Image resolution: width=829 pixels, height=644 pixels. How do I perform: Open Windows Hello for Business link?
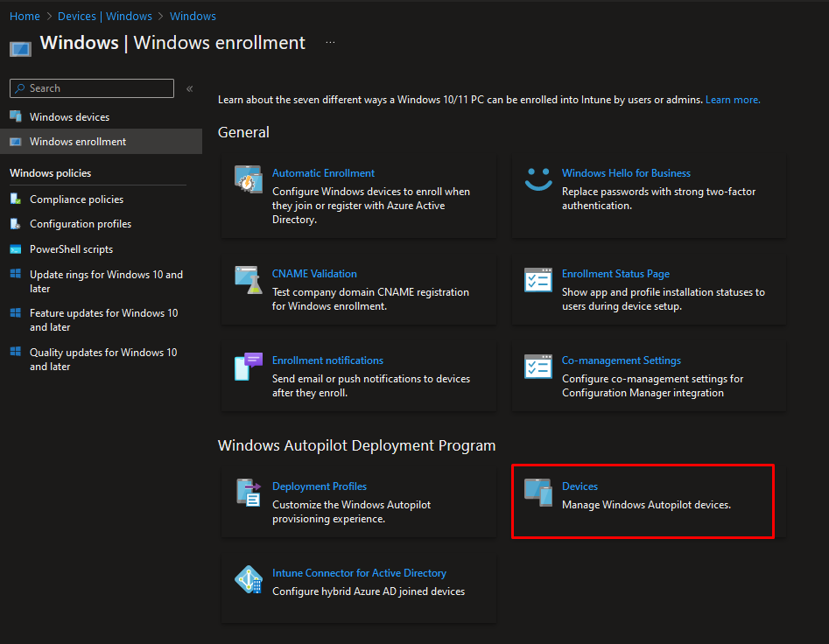click(626, 173)
